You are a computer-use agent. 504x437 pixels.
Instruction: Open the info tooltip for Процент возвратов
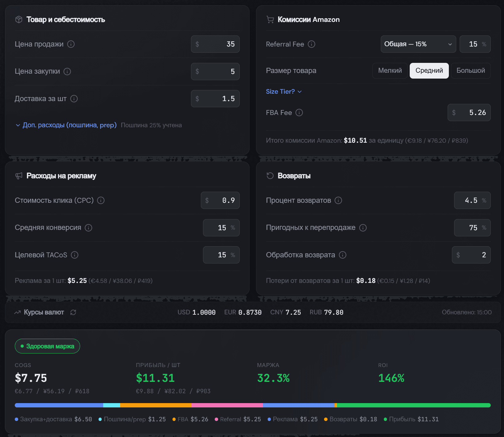click(x=338, y=200)
